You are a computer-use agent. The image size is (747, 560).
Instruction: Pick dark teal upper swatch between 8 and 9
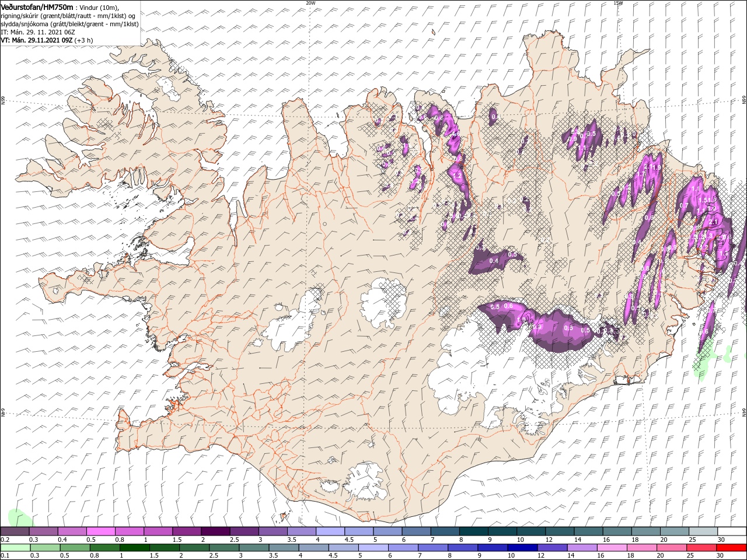coord(473,531)
